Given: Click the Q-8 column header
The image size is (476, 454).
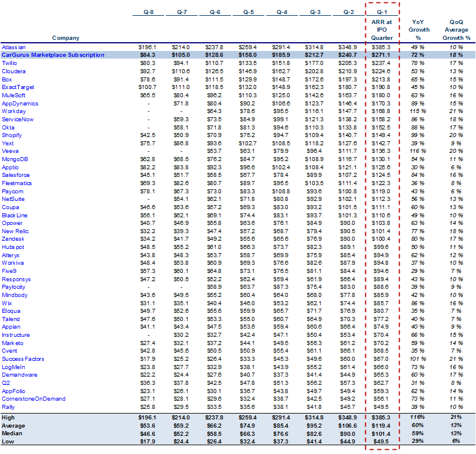Looking at the screenshot, I should coord(148,12).
